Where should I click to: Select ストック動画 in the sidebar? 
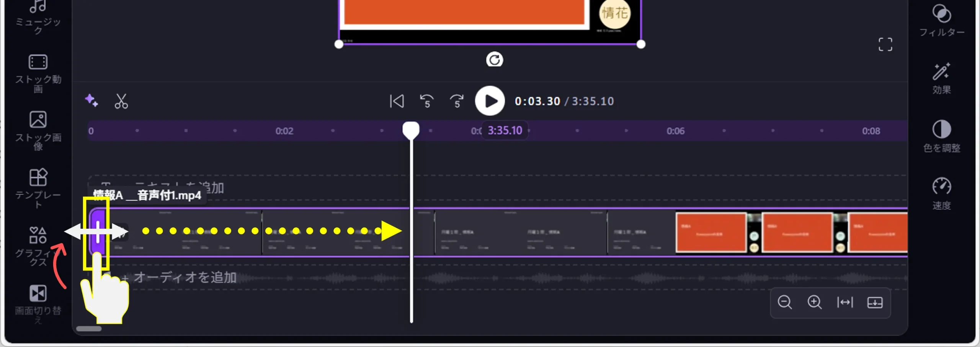pyautogui.click(x=38, y=73)
